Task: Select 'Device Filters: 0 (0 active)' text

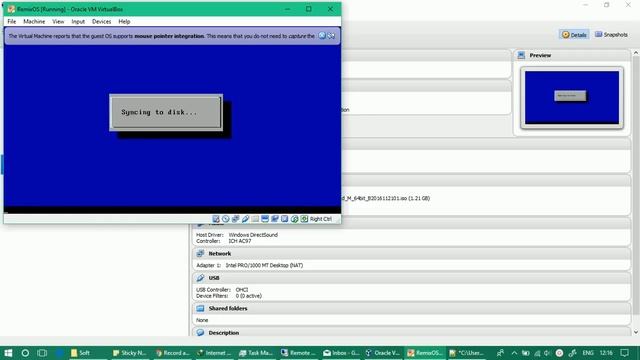Action: click(x=229, y=296)
